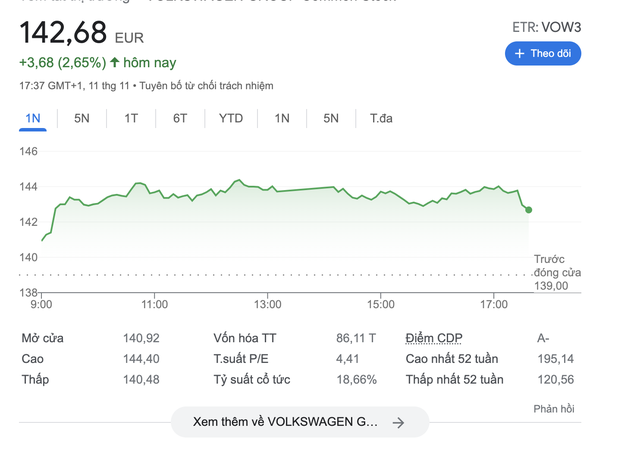Switch to the 6T range tab
The width and height of the screenshot is (640, 450).
[180, 118]
